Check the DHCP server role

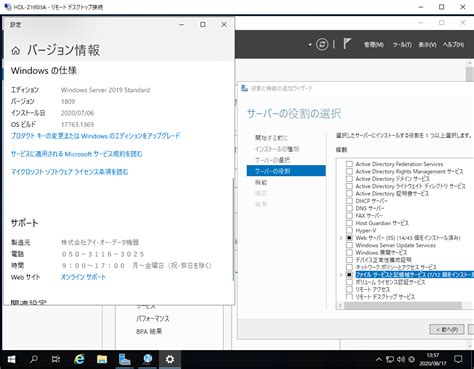tap(349, 201)
